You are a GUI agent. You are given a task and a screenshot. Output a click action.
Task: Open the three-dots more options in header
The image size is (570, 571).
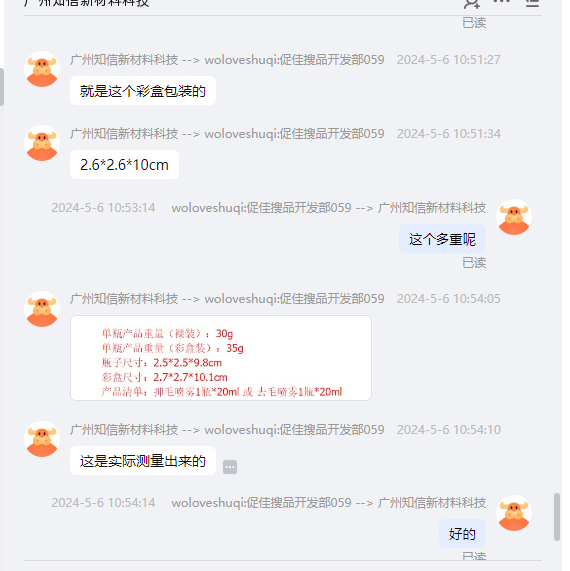502,1
